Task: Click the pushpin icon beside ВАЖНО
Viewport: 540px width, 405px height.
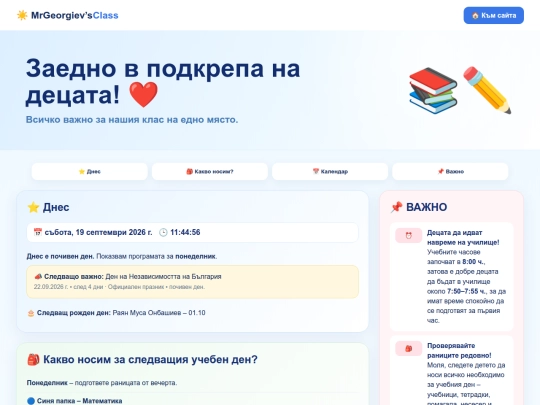Action: [x=396, y=207]
